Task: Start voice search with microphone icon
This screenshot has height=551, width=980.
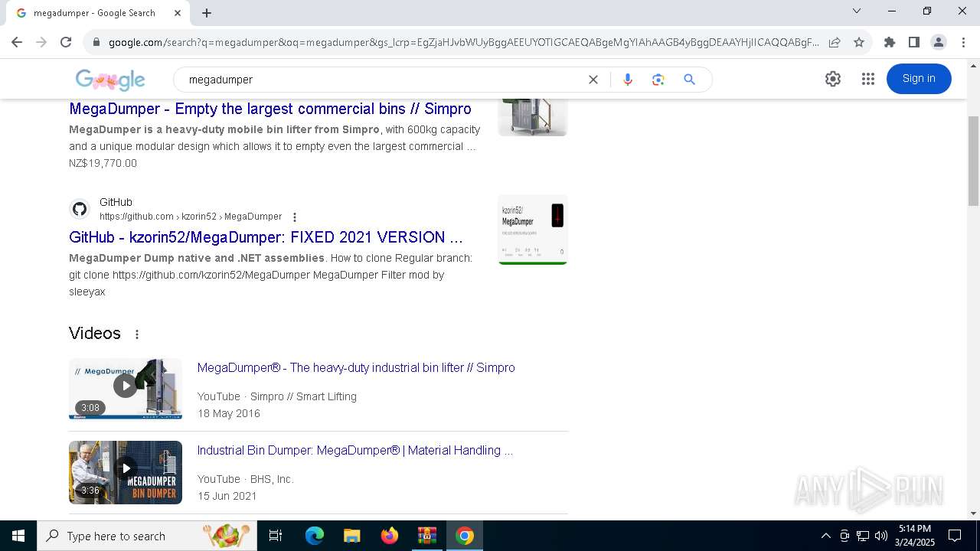Action: click(628, 80)
